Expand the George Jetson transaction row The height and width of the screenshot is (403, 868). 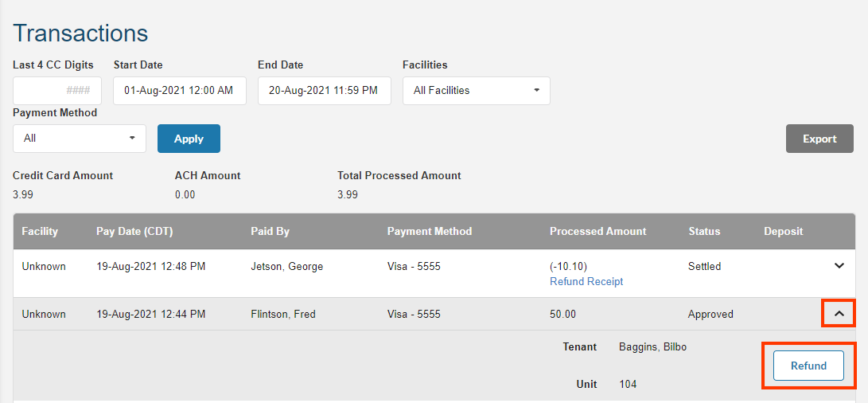click(839, 266)
